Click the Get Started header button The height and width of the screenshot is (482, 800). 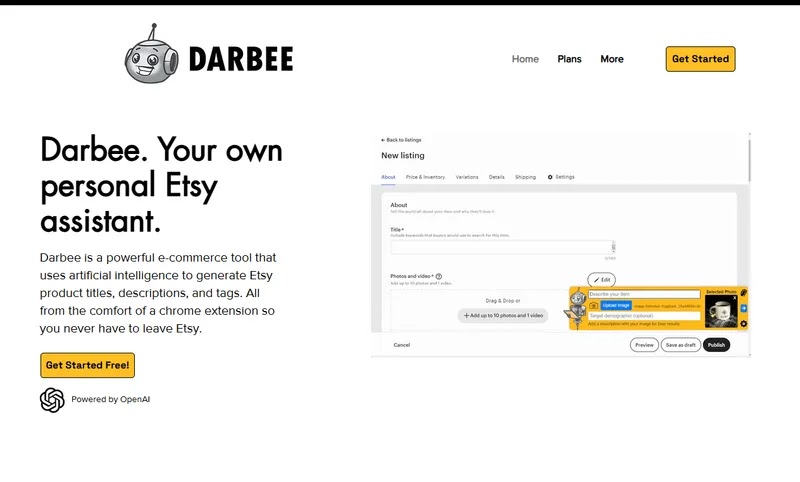click(x=701, y=59)
